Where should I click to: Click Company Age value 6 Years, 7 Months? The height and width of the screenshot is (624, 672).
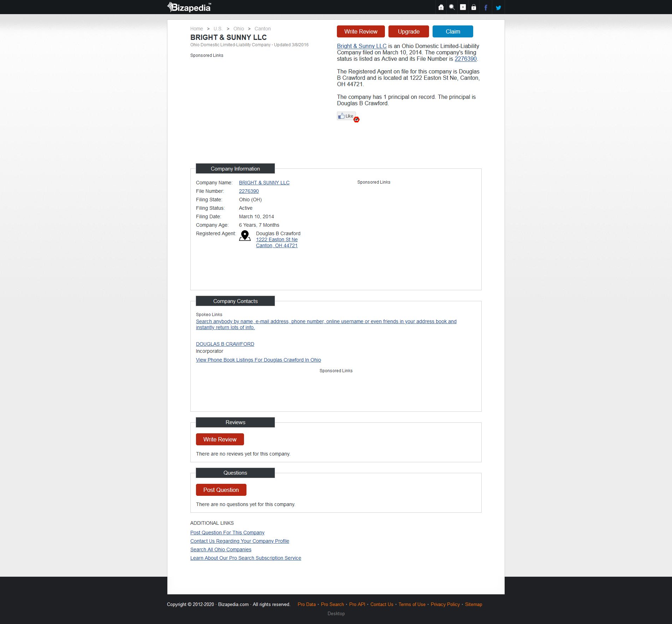[259, 225]
